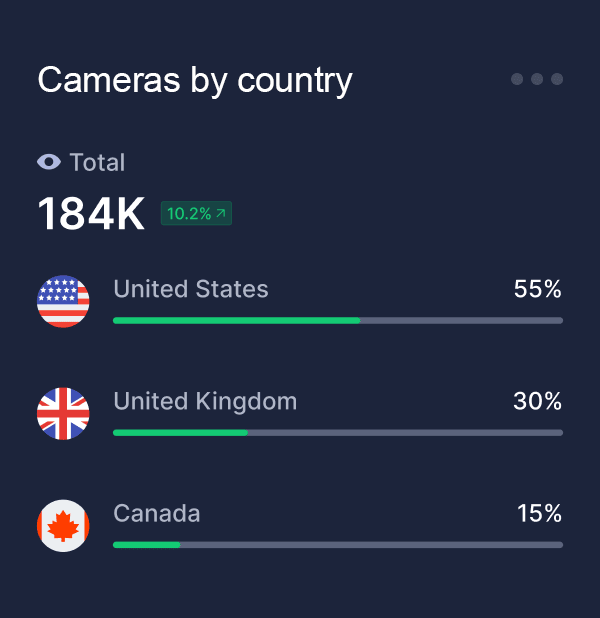Click the 15% value for Canada

(x=540, y=513)
